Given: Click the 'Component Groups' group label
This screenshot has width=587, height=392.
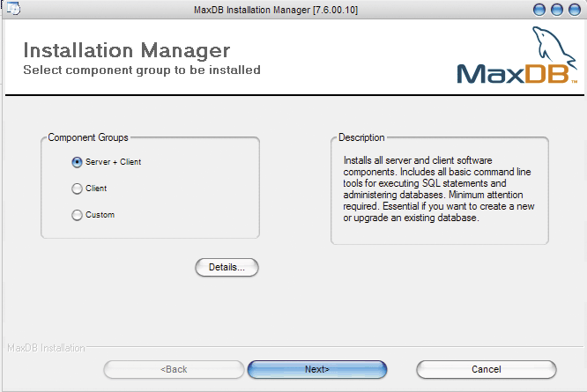Looking at the screenshot, I should (88, 137).
